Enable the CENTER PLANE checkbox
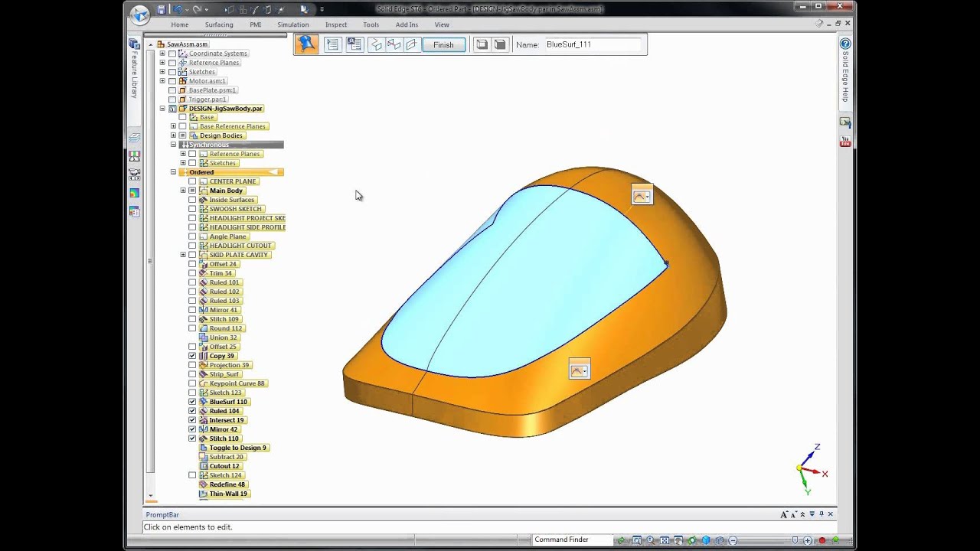Image resolution: width=980 pixels, height=551 pixels. click(x=192, y=181)
